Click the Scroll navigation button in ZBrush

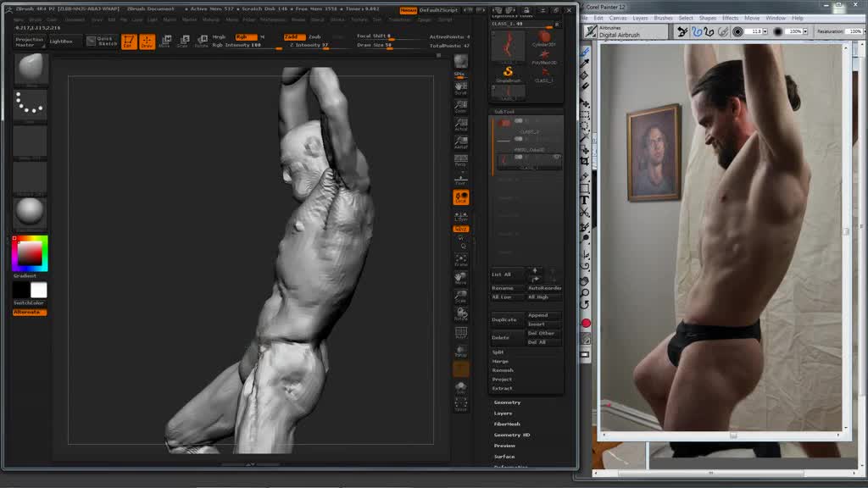(460, 88)
